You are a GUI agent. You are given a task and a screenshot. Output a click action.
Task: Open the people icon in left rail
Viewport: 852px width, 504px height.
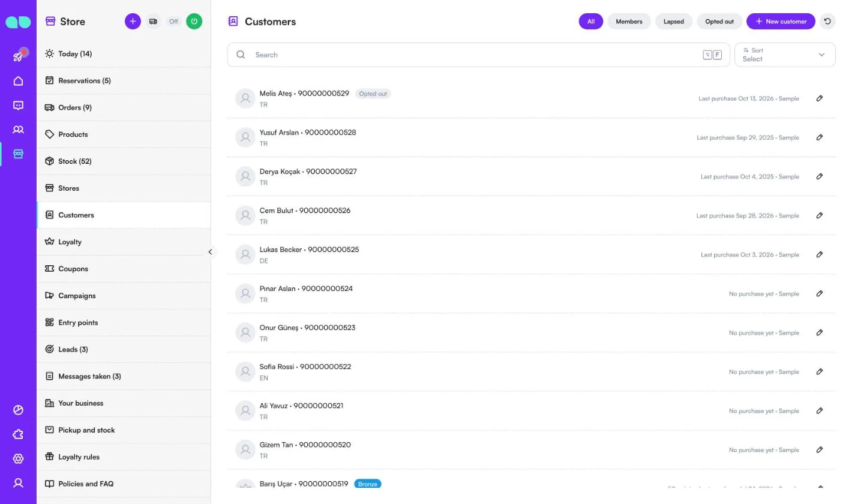18,130
